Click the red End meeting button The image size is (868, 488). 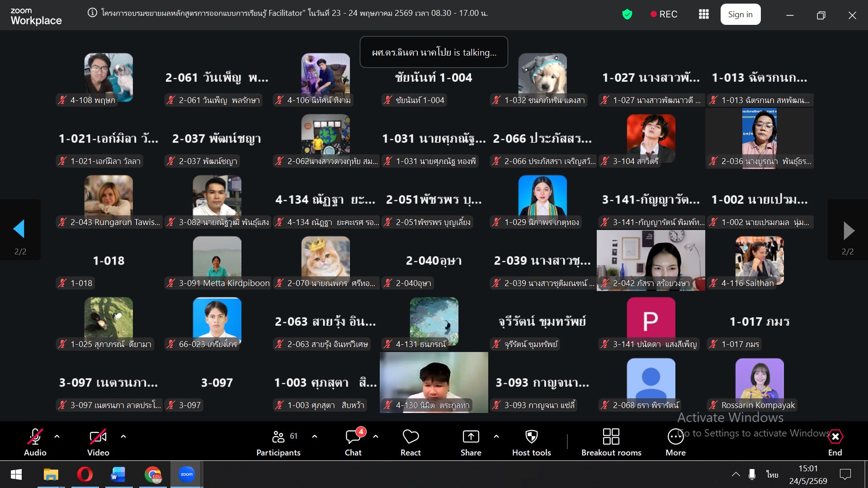[835, 442]
